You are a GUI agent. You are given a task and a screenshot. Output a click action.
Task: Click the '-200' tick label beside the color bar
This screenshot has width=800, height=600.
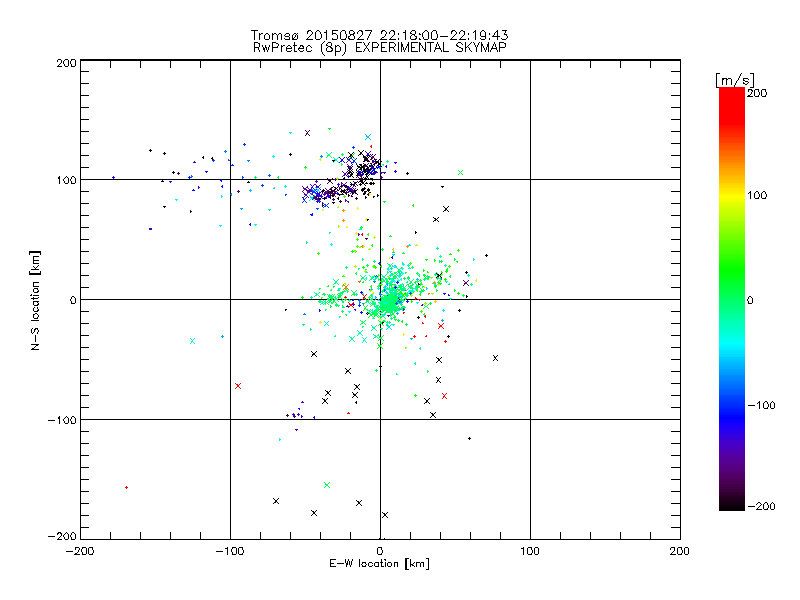[761, 506]
